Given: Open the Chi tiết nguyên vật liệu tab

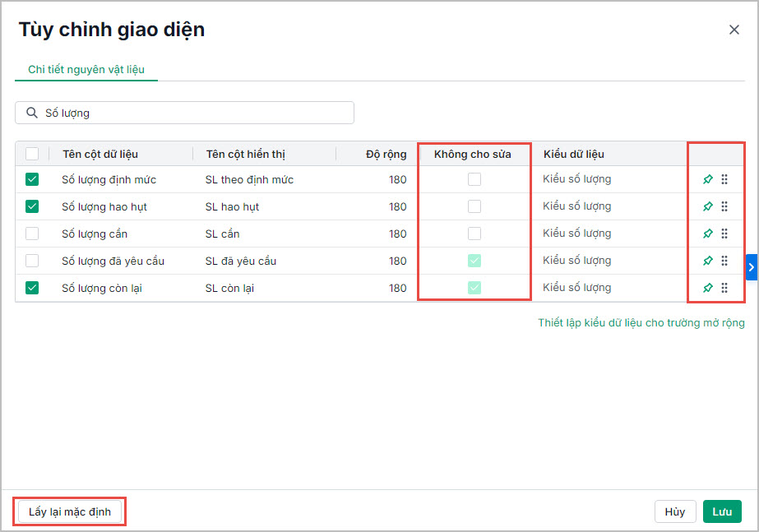Looking at the screenshot, I should [x=86, y=70].
